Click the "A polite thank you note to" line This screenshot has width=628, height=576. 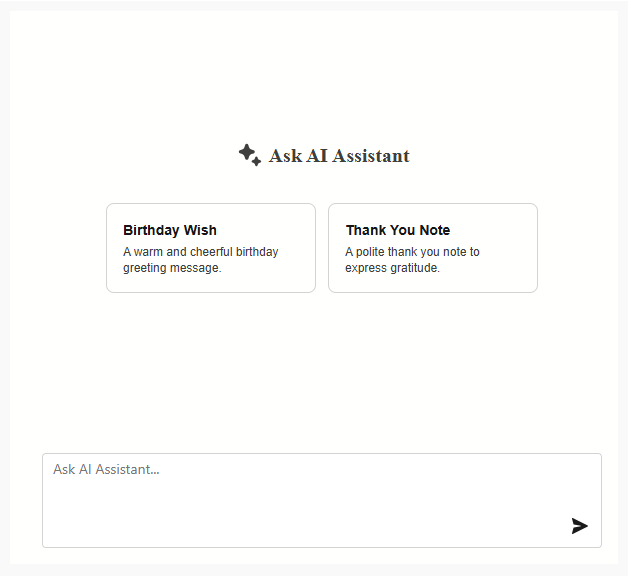click(x=412, y=252)
